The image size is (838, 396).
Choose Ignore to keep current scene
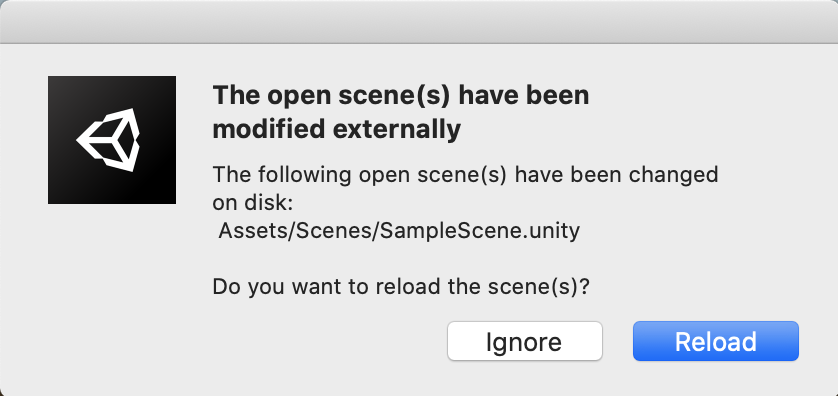tap(525, 341)
